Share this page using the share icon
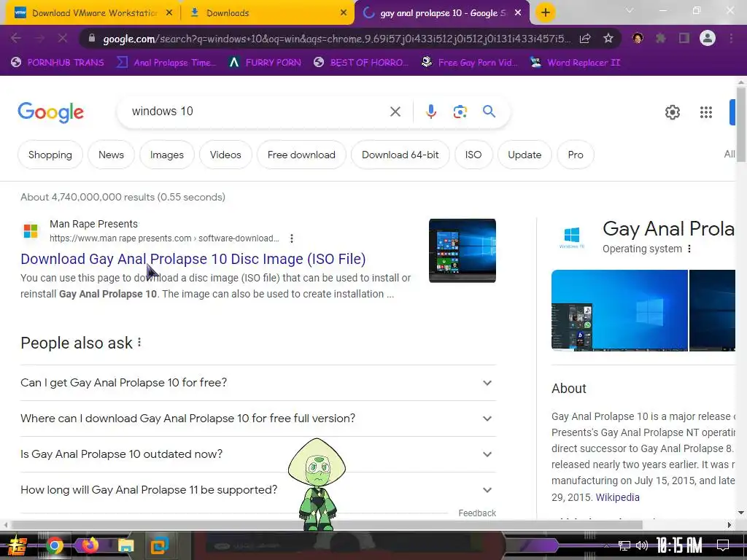This screenshot has width=747, height=560. (585, 39)
